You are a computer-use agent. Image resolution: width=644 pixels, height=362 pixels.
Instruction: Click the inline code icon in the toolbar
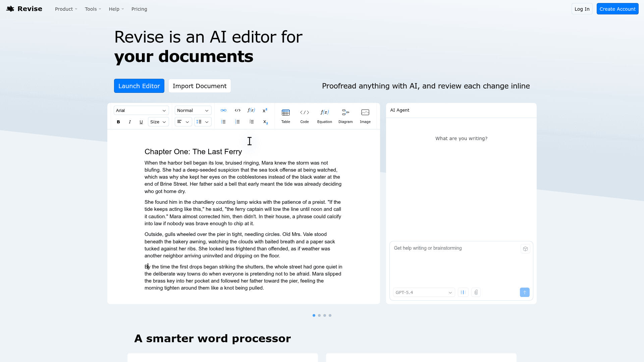tap(237, 110)
